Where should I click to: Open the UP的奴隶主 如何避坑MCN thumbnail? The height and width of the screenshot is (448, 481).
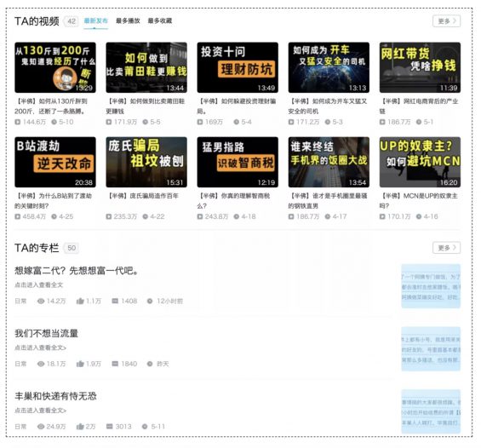[x=420, y=162]
